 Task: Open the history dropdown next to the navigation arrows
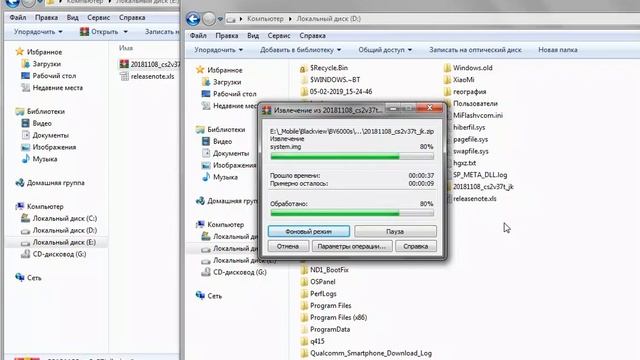pyautogui.click(x=220, y=19)
